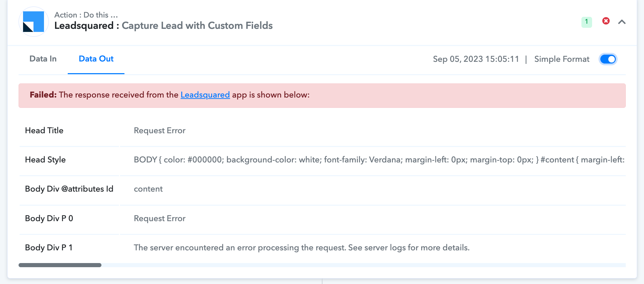The height and width of the screenshot is (284, 644).
Task: Click the Simple Format label
Action: [562, 59]
